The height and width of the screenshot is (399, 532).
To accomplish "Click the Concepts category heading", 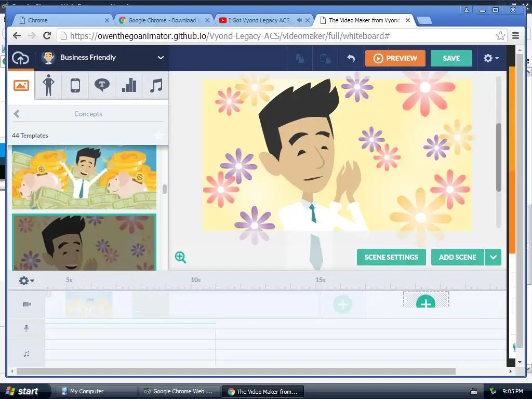I will coord(88,114).
